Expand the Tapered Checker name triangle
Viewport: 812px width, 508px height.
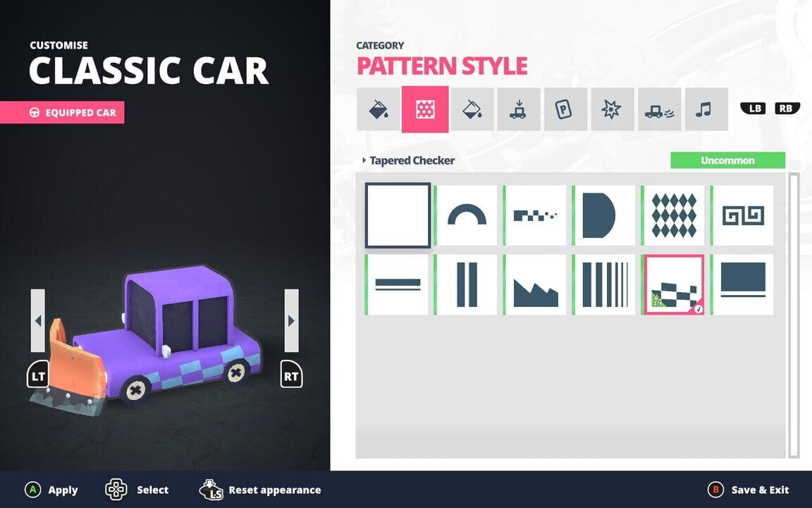click(x=364, y=161)
